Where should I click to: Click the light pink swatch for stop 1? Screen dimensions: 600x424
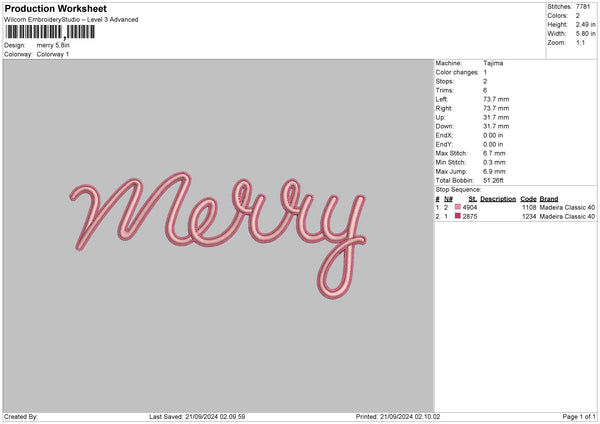point(458,207)
